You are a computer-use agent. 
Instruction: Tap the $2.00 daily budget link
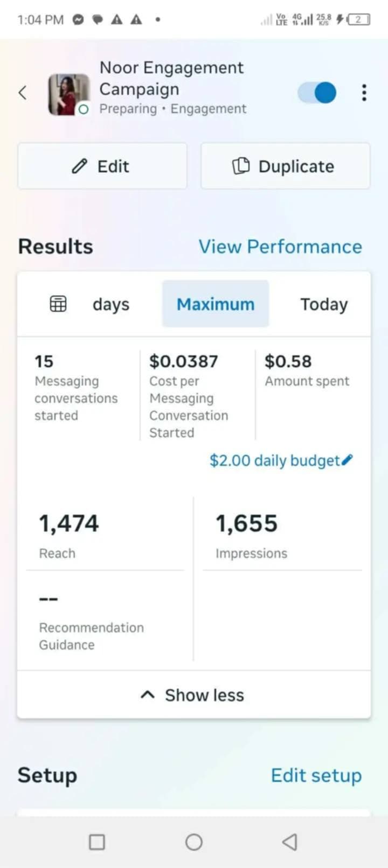click(274, 460)
